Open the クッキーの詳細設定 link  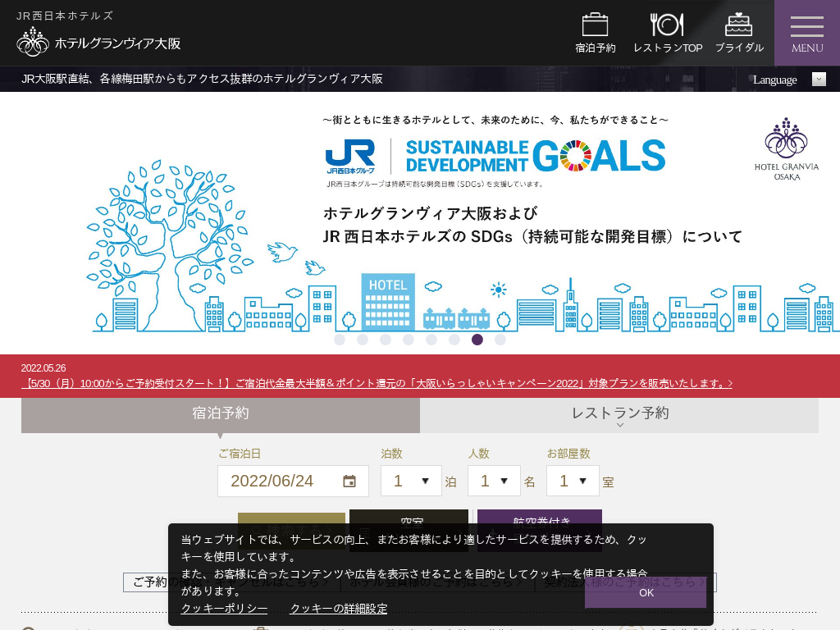(339, 609)
